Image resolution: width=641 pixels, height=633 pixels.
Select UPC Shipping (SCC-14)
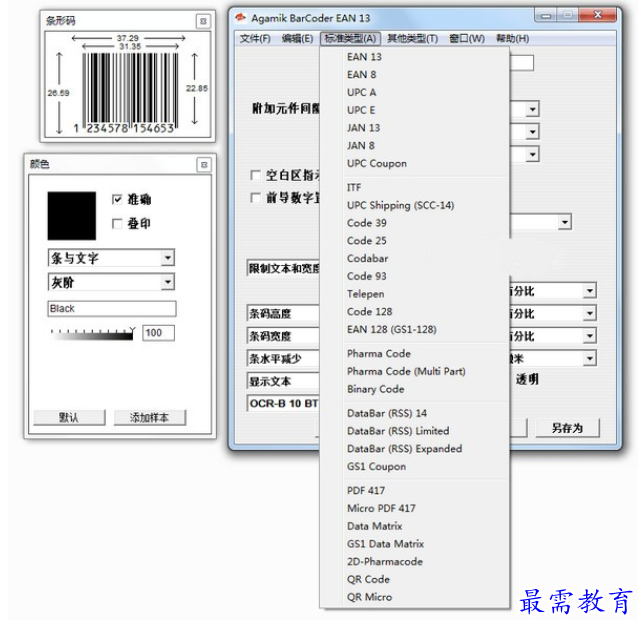415,205
